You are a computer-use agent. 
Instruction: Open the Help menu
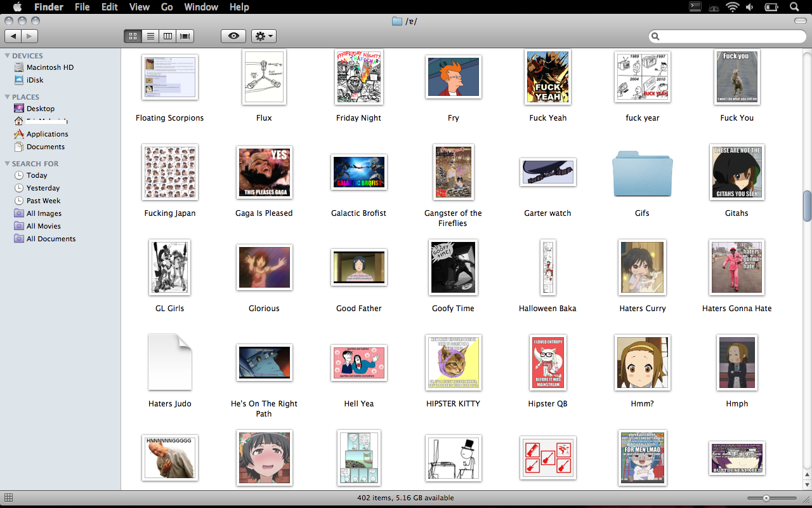[x=239, y=7]
